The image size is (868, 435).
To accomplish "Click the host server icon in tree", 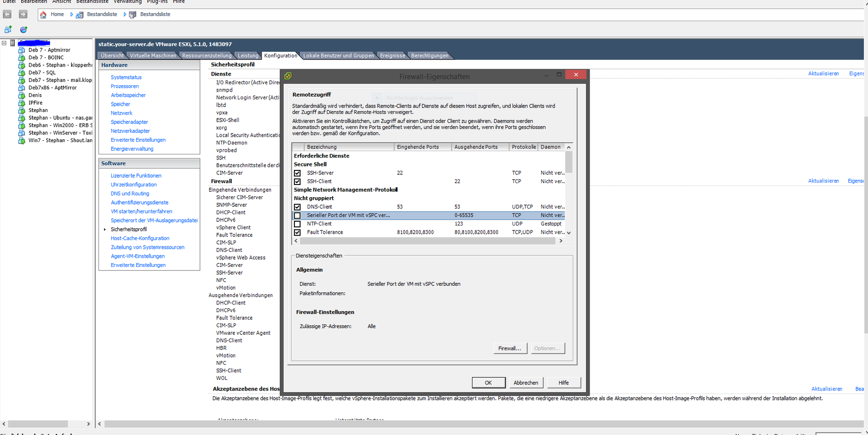I will pyautogui.click(x=13, y=43).
